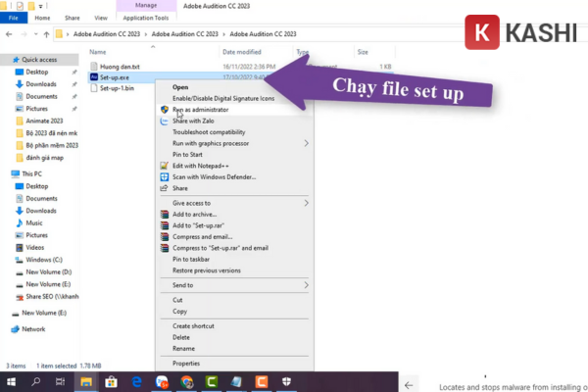The height and width of the screenshot is (392, 588).
Task: Click Run as administrator shield entry
Action: [234, 110]
